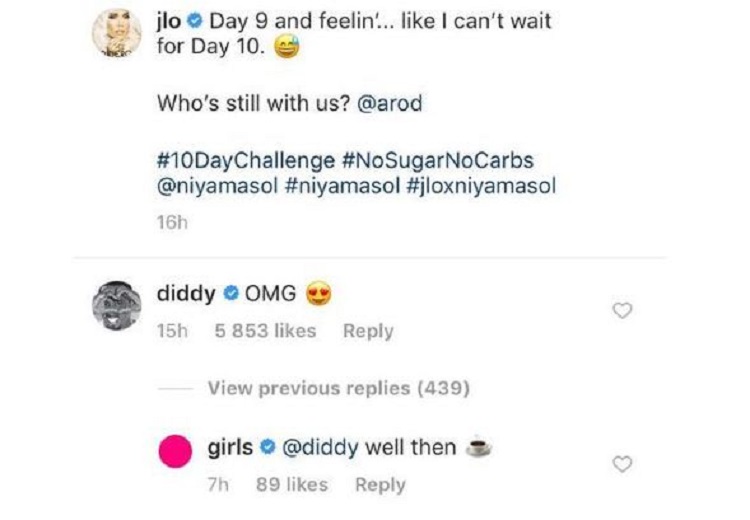Open the jlo username link
Image resolution: width=750 pixels, height=520 pixels.
tap(169, 21)
